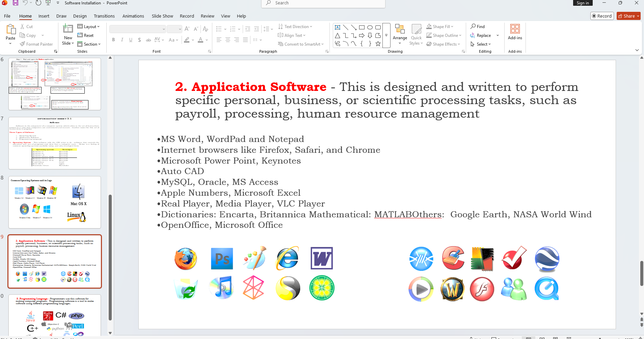
Task: Click the Undo icon
Action: click(x=25, y=3)
